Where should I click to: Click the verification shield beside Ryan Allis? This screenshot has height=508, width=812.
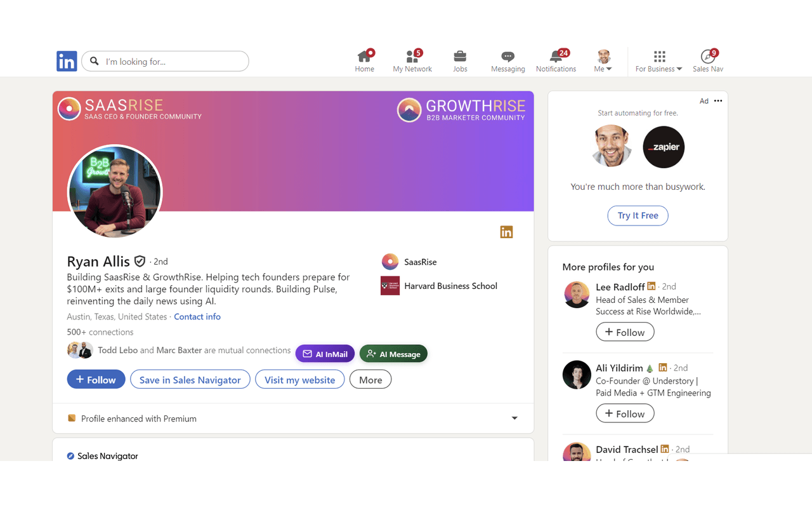pyautogui.click(x=140, y=262)
